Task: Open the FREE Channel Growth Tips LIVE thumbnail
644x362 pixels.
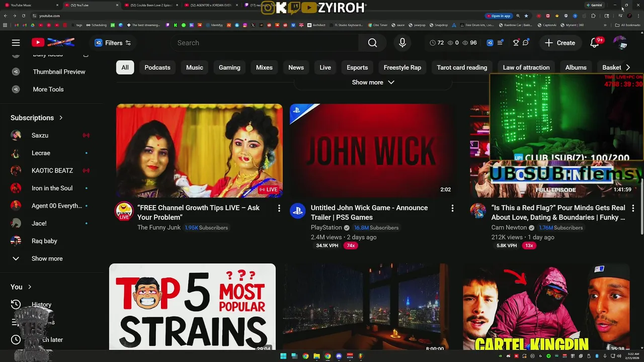Action: (x=199, y=150)
